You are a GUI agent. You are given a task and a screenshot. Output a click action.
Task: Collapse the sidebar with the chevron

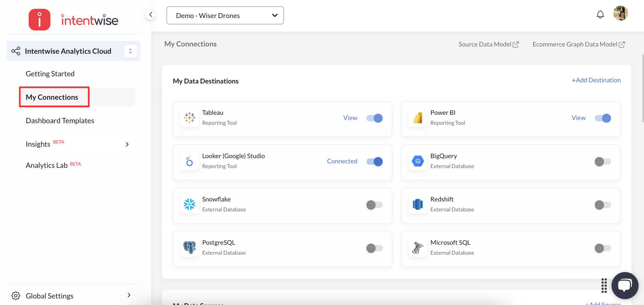pyautogui.click(x=151, y=14)
